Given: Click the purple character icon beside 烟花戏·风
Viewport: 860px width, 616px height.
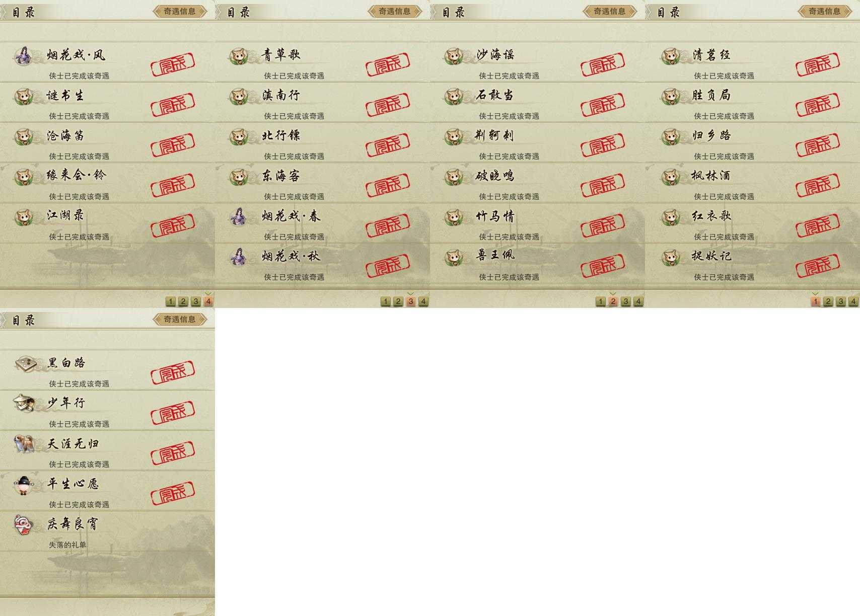Looking at the screenshot, I should pyautogui.click(x=23, y=56).
